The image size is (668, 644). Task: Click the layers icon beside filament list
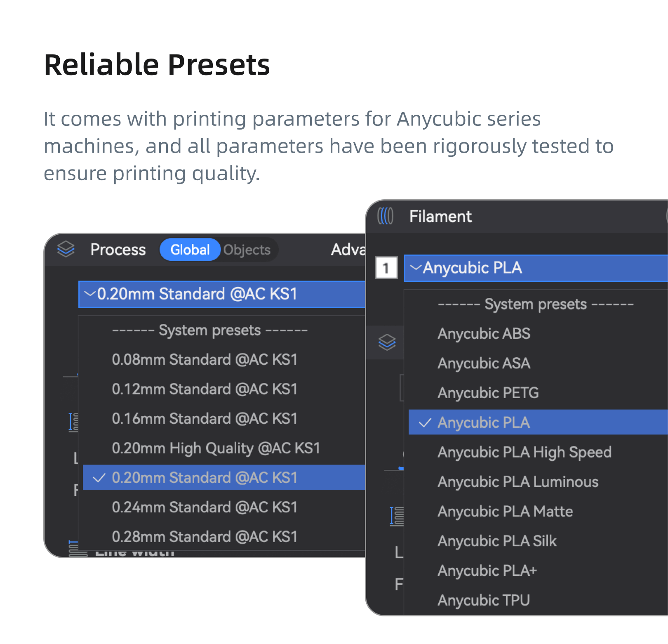click(387, 342)
